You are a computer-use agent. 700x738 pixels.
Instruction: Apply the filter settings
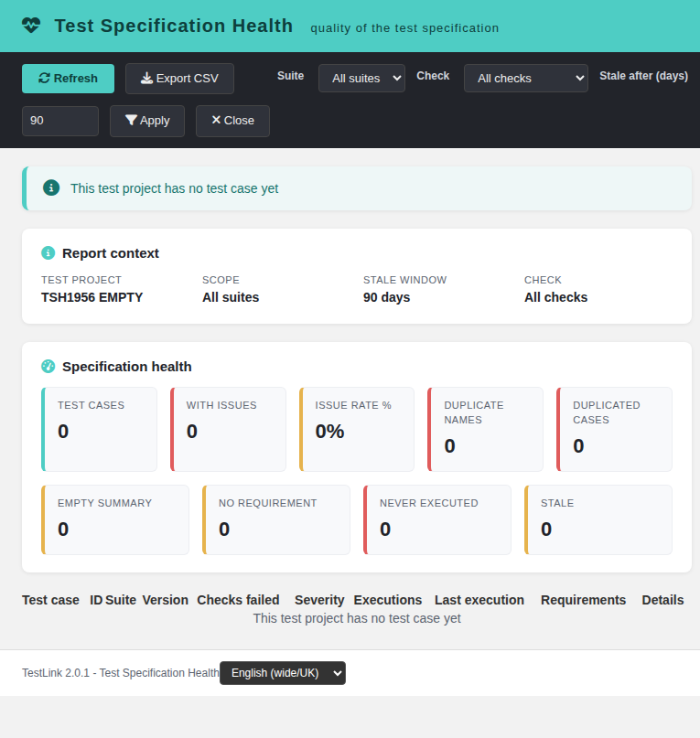tap(147, 121)
